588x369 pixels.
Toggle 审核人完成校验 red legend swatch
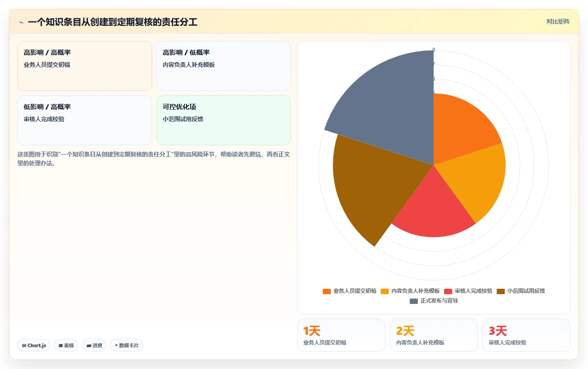[448, 291]
